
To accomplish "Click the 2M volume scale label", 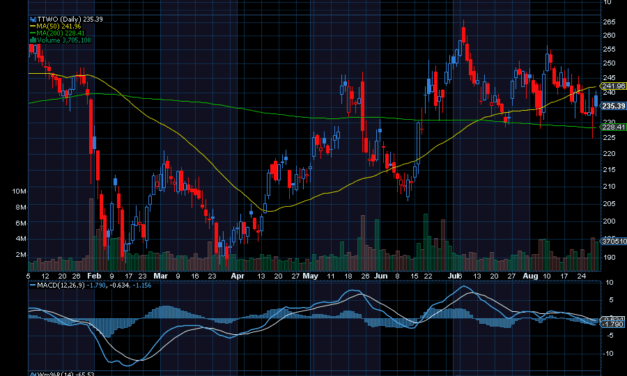I will coord(21,255).
